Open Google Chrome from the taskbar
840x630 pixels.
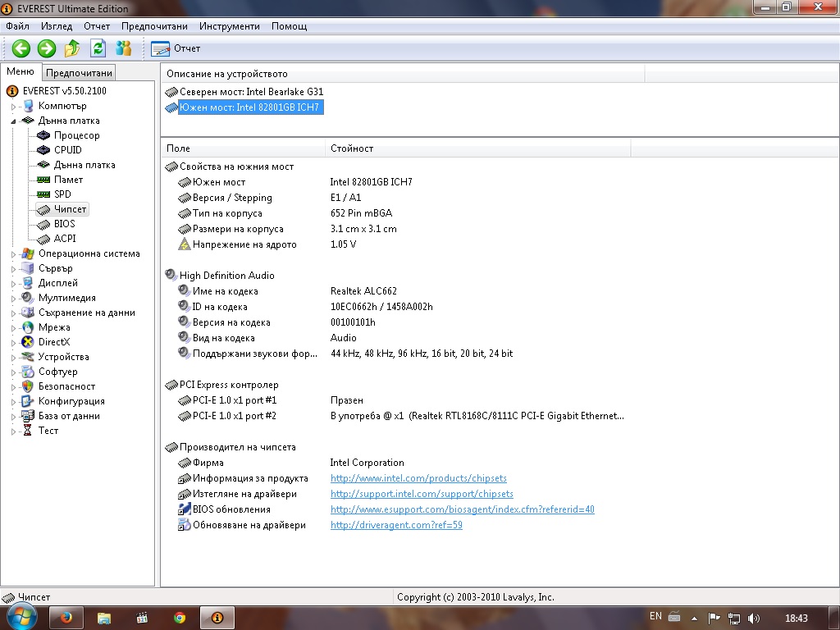[180, 618]
